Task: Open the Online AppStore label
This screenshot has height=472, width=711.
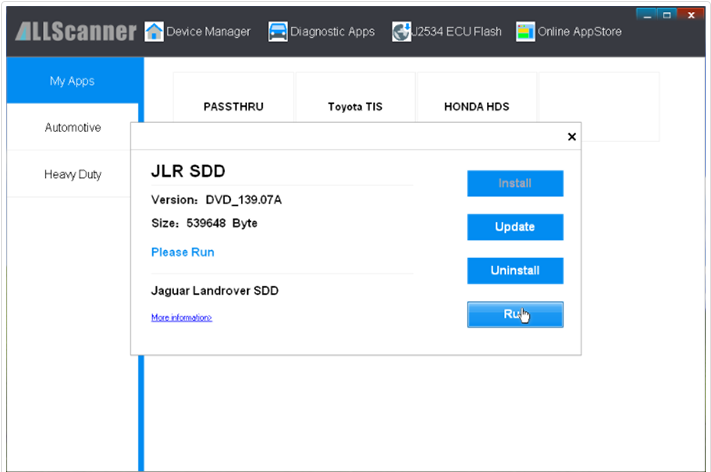Action: pos(580,32)
